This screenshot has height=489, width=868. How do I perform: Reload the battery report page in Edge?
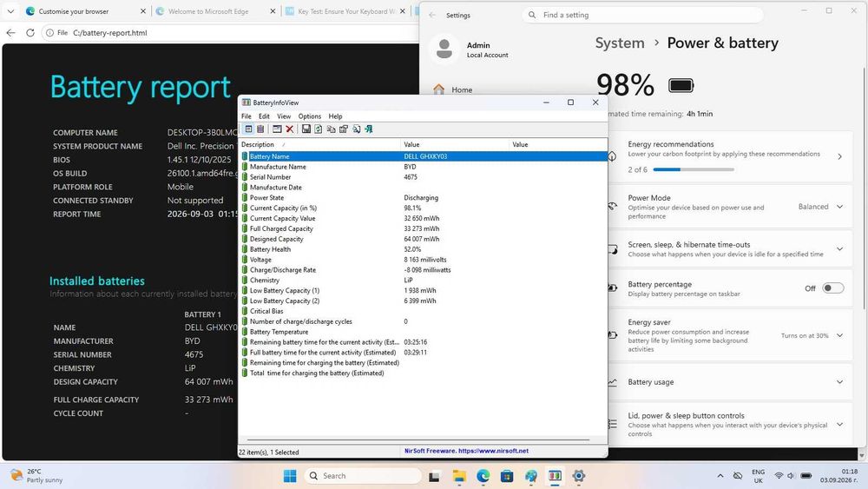click(30, 33)
